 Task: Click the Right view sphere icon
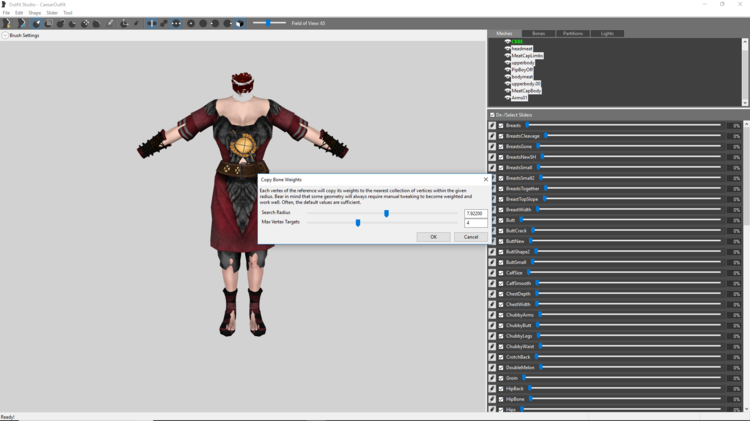(x=228, y=23)
